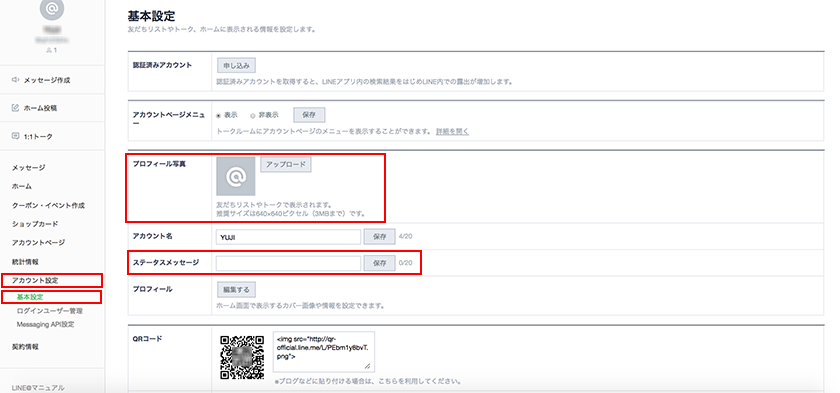This screenshot has width=840, height=393.
Task: Click the QRコード label
Action: pyautogui.click(x=147, y=339)
